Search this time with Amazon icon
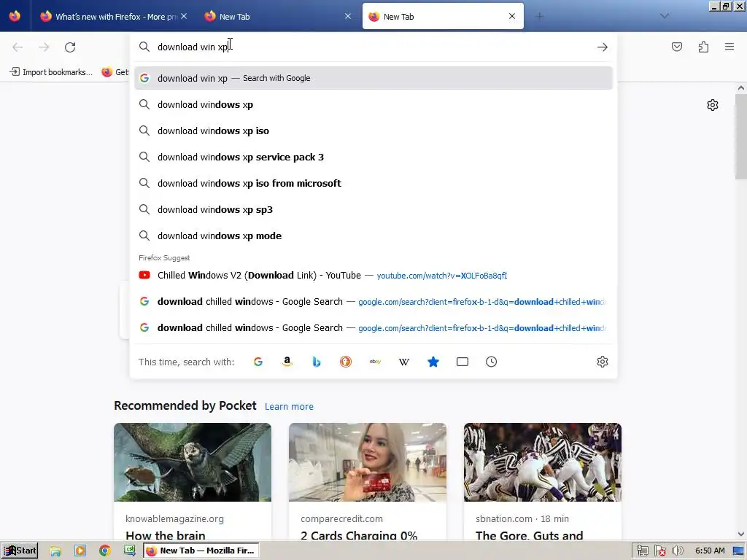Viewport: 747px width, 560px height. pos(287,362)
